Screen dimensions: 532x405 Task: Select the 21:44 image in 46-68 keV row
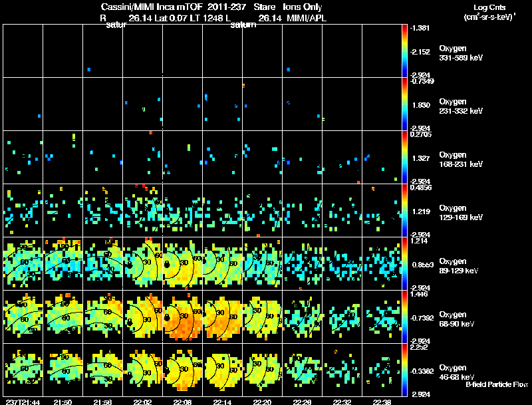pos(23,370)
